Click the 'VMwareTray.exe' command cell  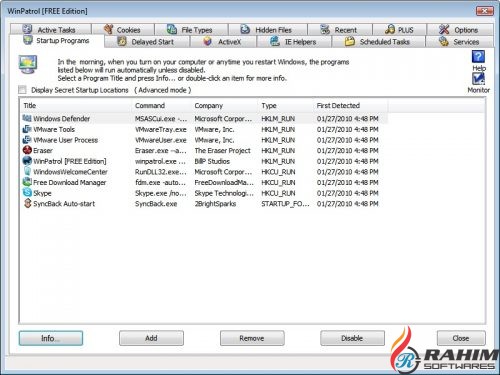tap(161, 129)
